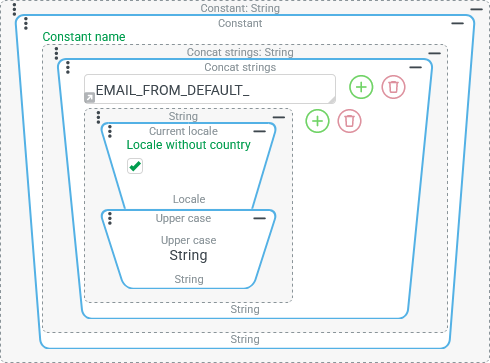Image resolution: width=490 pixels, height=363 pixels.
Task: Click the Constant name label
Action: tap(84, 37)
